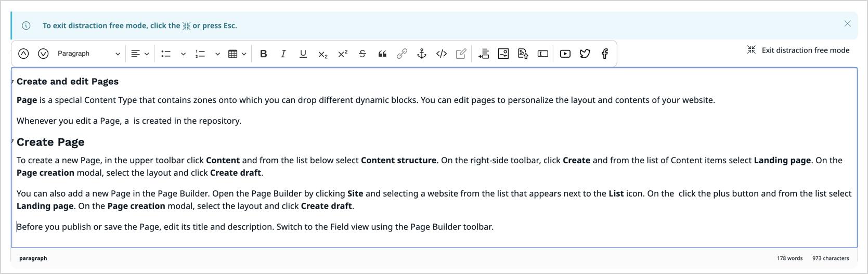868x274 pixels.
Task: Dismiss the distraction free mode info banner
Action: tap(847, 24)
